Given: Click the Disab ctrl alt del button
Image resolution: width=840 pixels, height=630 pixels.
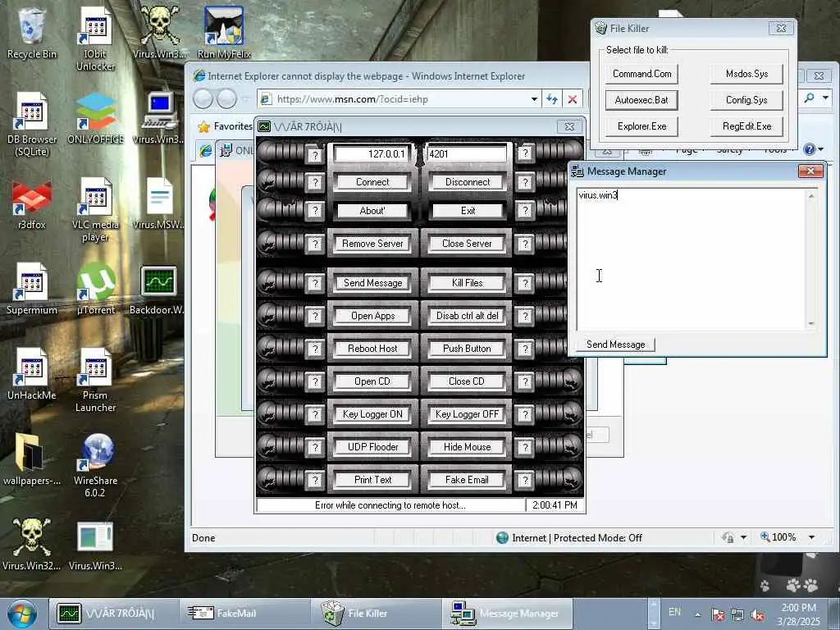Looking at the screenshot, I should [x=467, y=316].
